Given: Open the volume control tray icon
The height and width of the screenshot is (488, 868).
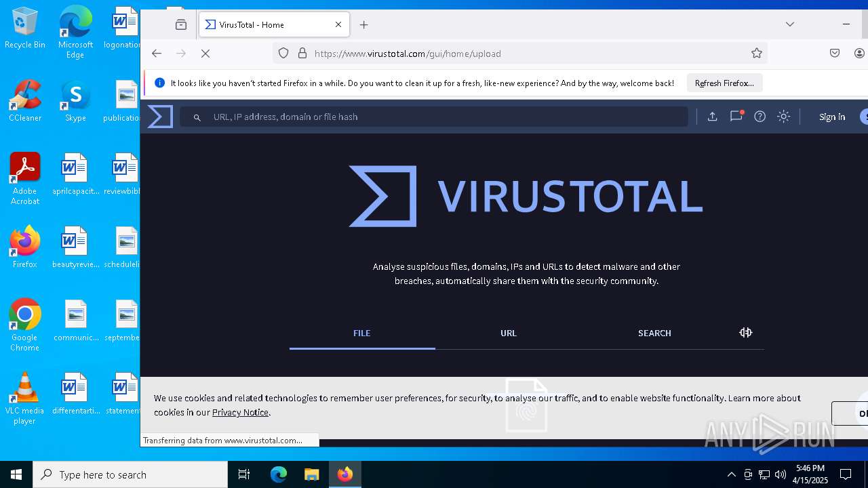Looking at the screenshot, I should pyautogui.click(x=781, y=474).
